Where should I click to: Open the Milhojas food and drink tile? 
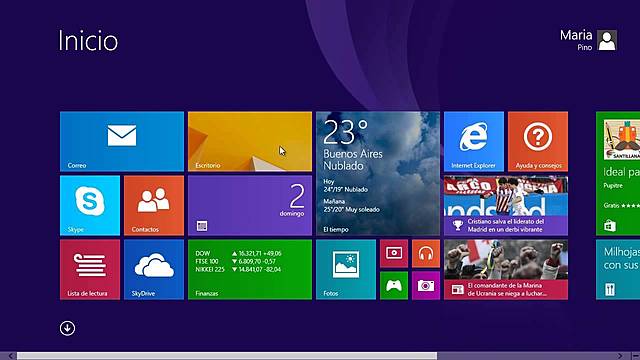point(618,269)
